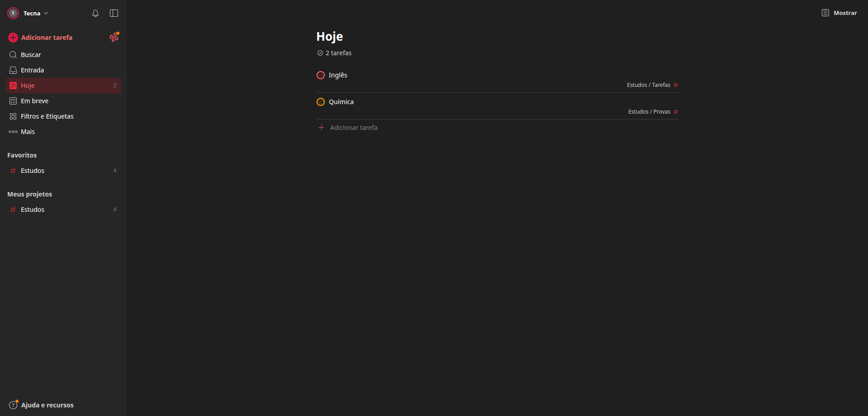
Task: Collapse the sidebar using the panel icon
Action: tap(114, 13)
